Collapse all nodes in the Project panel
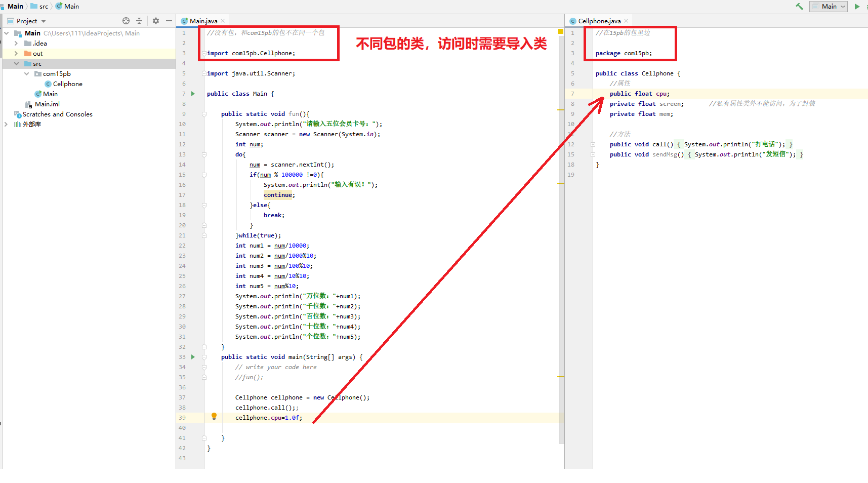Image resolution: width=868 pixels, height=483 pixels. click(x=139, y=21)
